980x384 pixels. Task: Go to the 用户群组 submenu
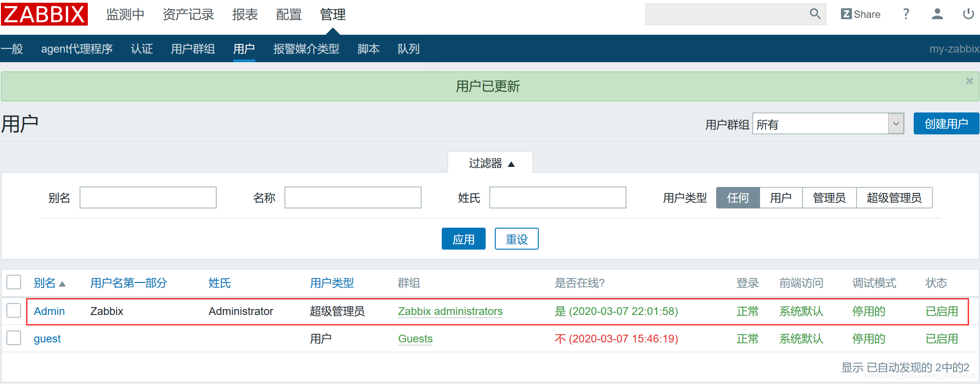click(193, 48)
